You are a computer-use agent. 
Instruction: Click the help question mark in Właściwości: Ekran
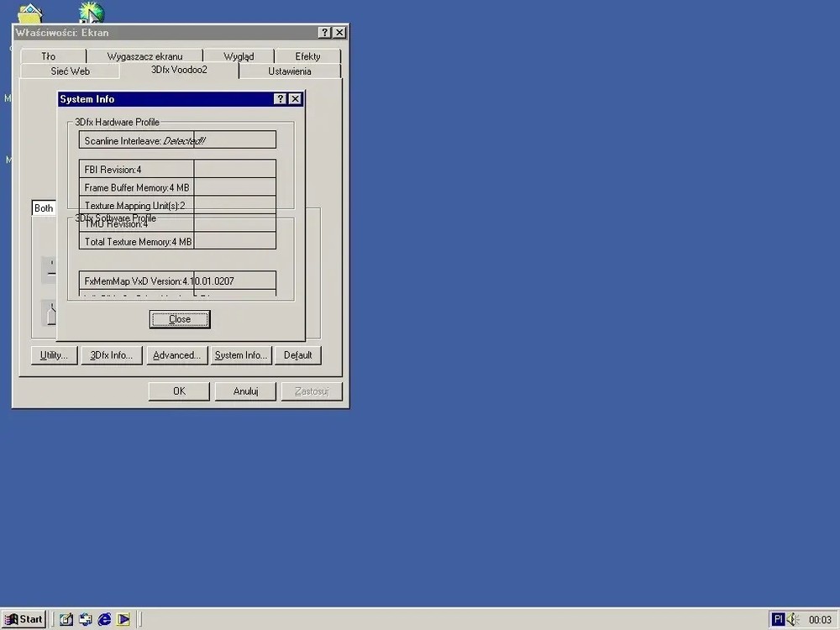click(x=324, y=33)
